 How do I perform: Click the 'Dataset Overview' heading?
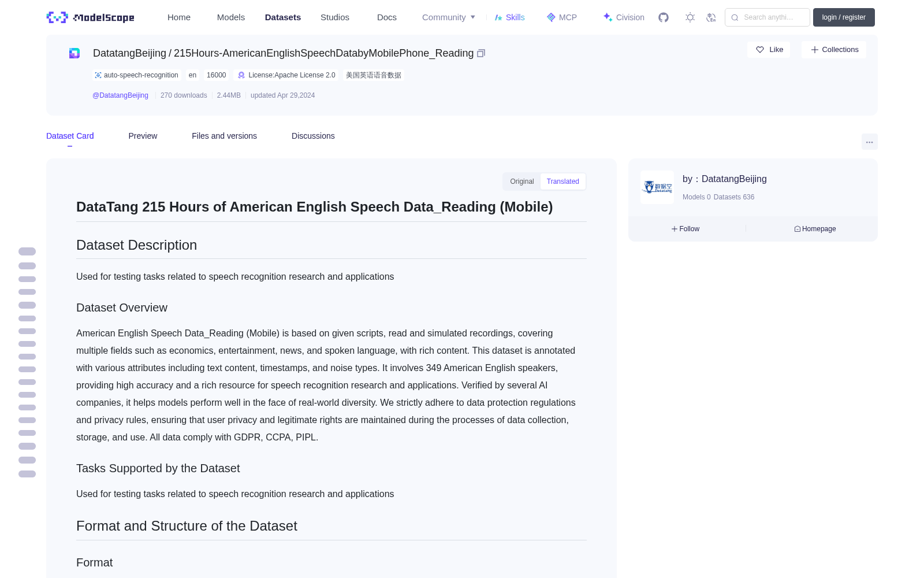pyautogui.click(x=122, y=308)
